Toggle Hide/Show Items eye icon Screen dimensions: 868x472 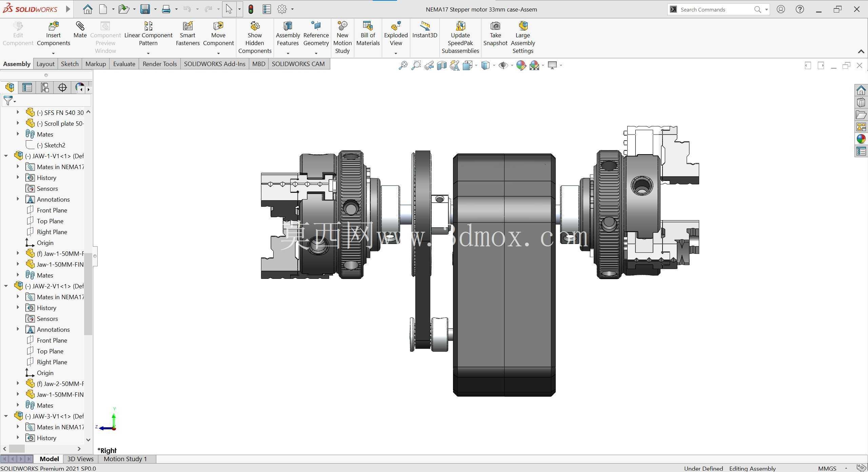pyautogui.click(x=503, y=65)
